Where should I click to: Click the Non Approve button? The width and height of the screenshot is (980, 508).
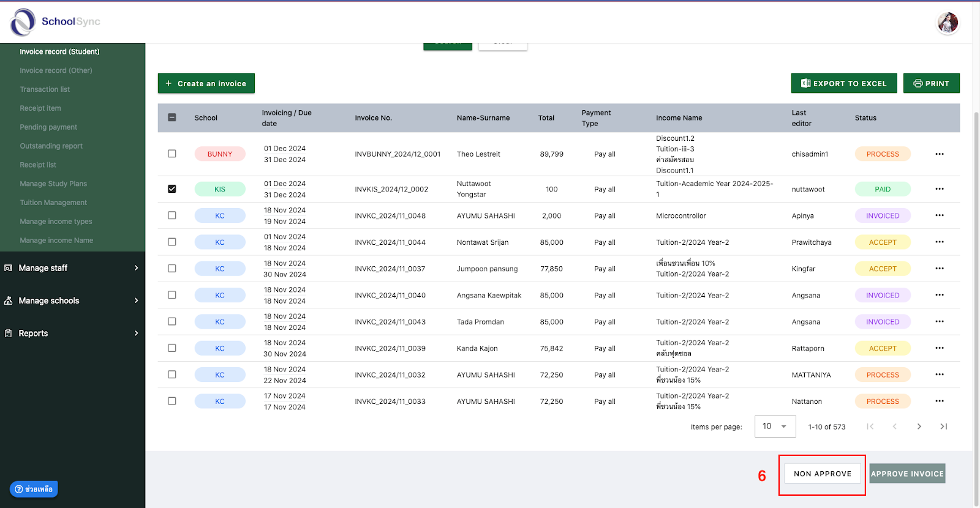823,474
